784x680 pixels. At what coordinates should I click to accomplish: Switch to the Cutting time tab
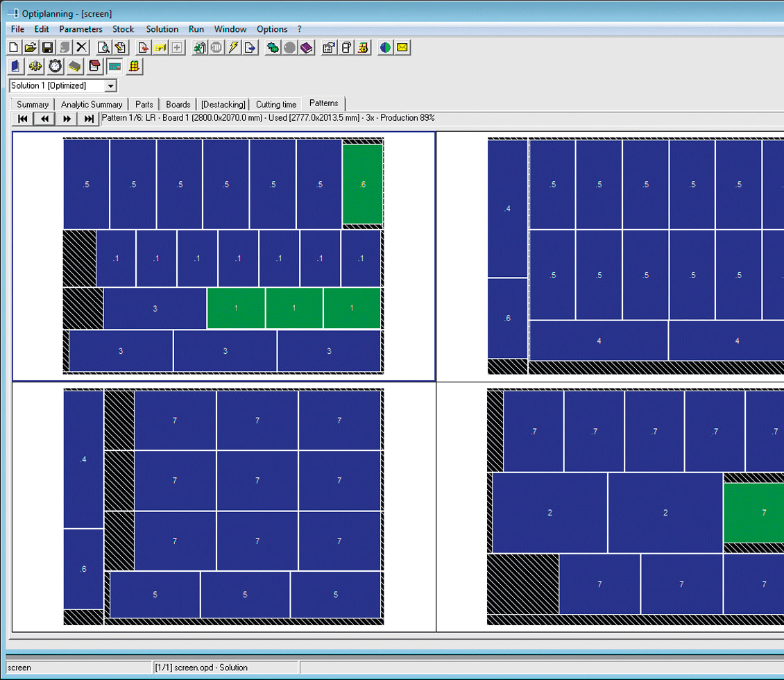coord(276,104)
